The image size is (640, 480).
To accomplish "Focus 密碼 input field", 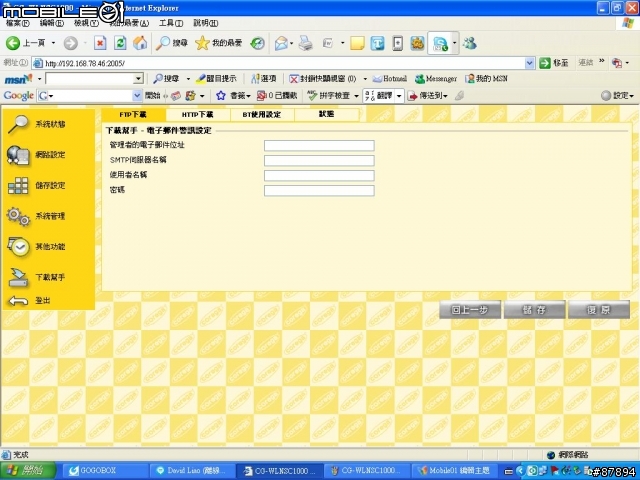I will pyautogui.click(x=319, y=191).
